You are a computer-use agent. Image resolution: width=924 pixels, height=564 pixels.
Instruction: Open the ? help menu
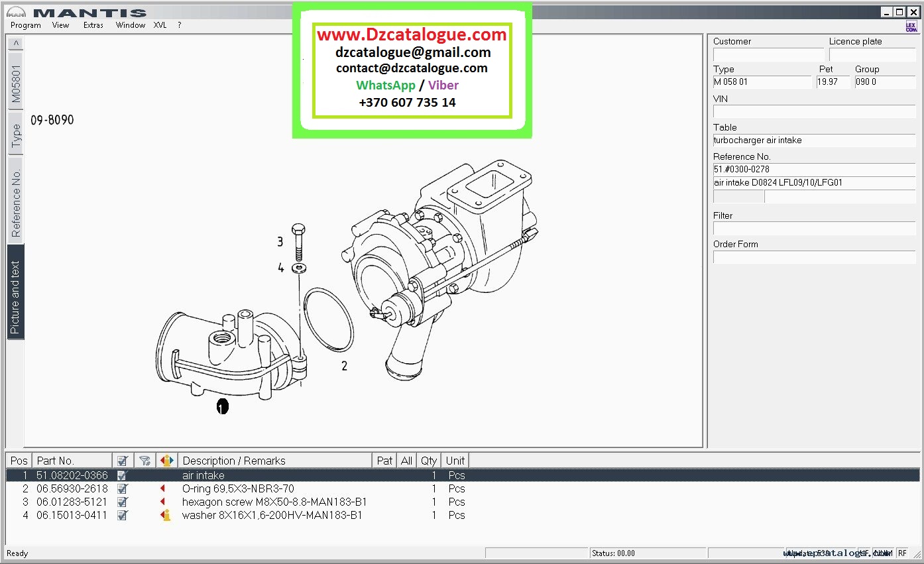point(180,25)
